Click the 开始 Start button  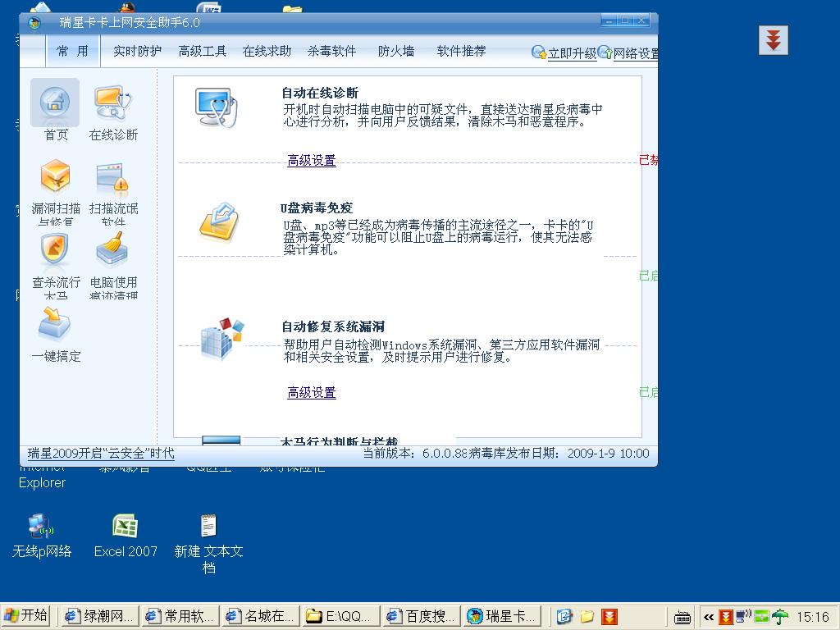25,616
